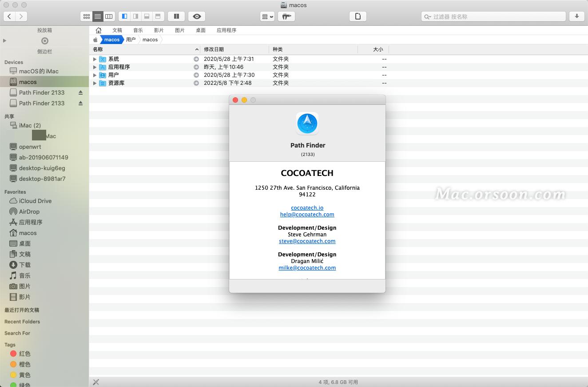Screen dimensions: 588x387
Task: Toggle the bottom shelf panel icon
Action: 147,16
